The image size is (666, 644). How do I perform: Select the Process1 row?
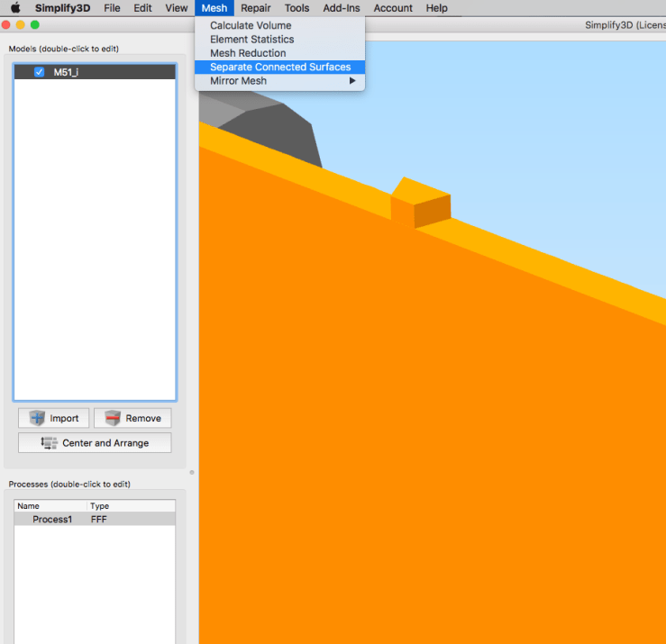(x=95, y=519)
